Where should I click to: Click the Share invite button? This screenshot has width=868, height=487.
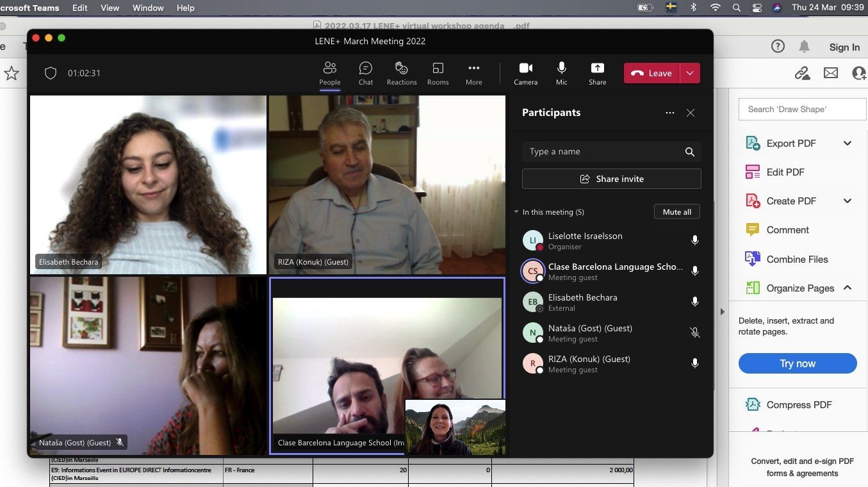click(611, 179)
